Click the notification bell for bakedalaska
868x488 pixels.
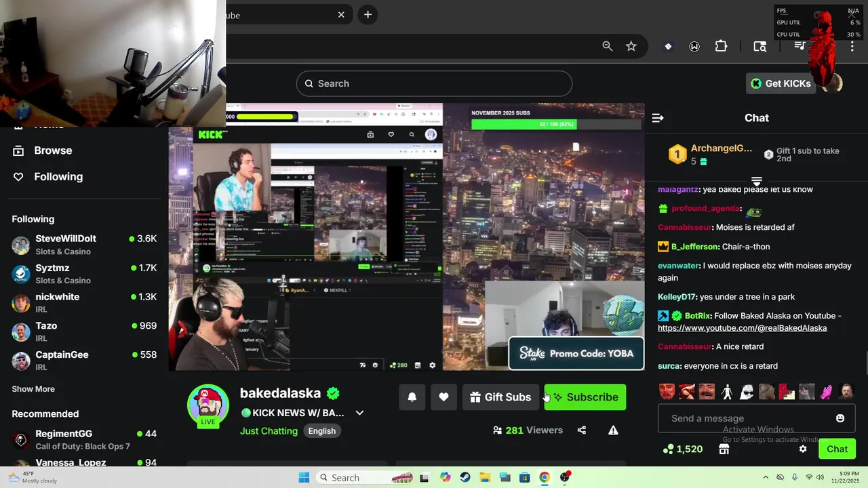click(412, 397)
